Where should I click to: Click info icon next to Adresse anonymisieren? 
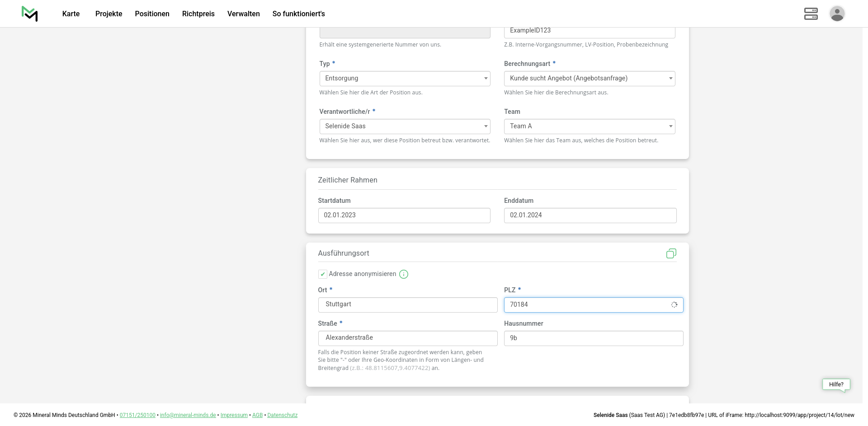(x=404, y=274)
